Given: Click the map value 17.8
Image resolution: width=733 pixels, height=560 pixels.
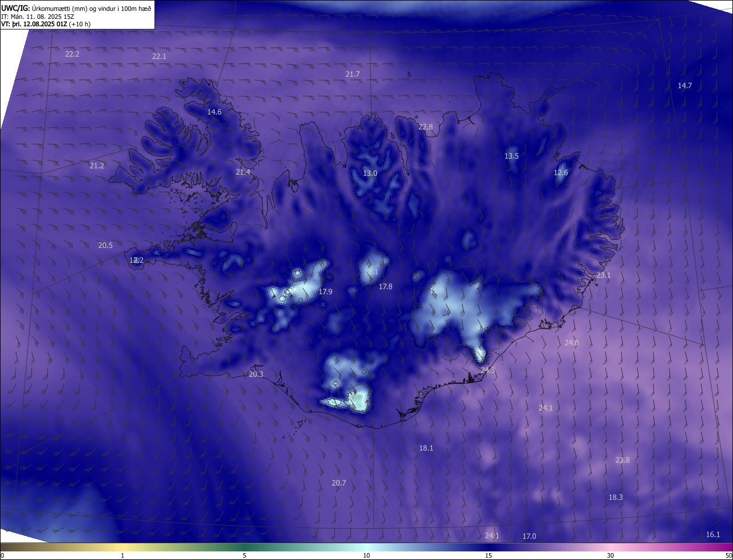Looking at the screenshot, I should click(385, 286).
